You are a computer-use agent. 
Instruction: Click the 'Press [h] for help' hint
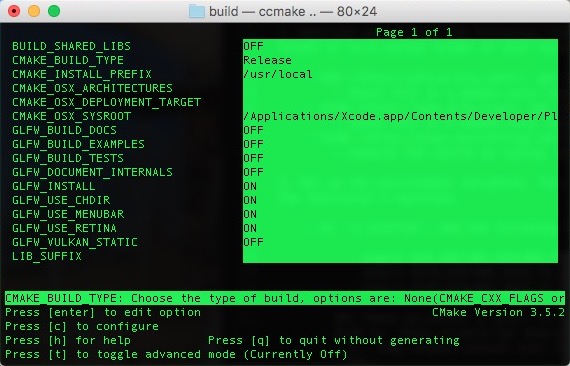pyautogui.click(x=68, y=341)
